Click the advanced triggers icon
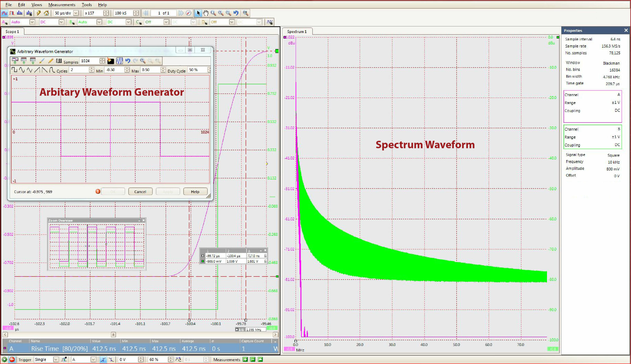The image size is (631, 364). (64, 360)
